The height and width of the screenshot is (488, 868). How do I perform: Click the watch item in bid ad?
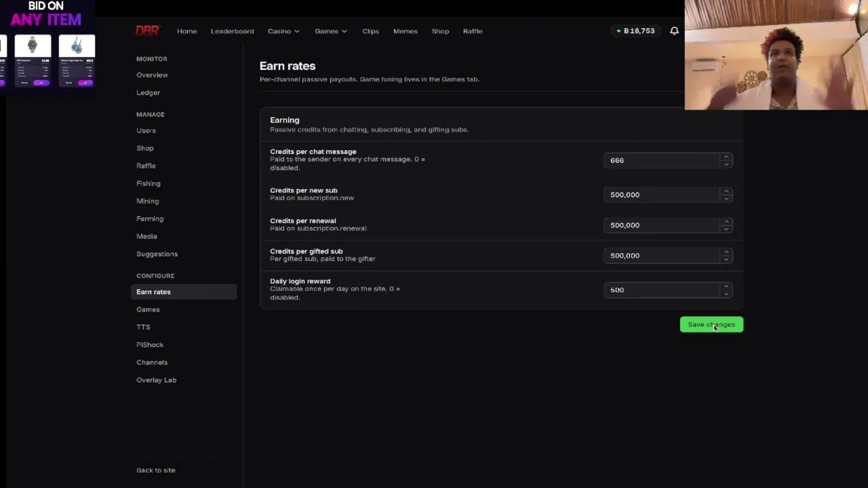[33, 62]
